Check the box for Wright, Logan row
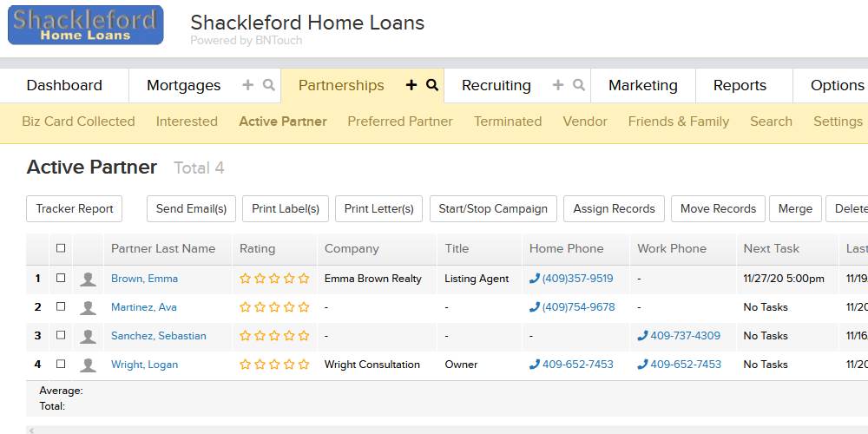 point(61,365)
